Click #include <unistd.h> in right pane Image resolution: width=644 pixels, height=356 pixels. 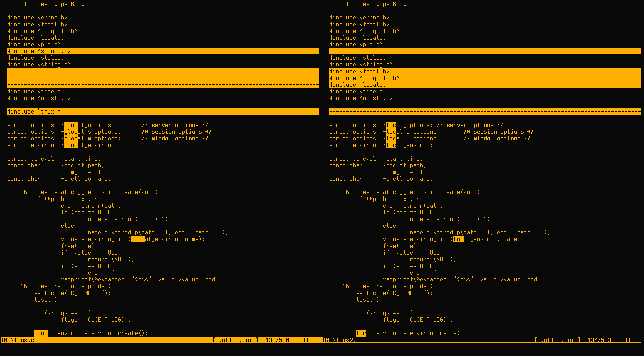pyautogui.click(x=361, y=98)
